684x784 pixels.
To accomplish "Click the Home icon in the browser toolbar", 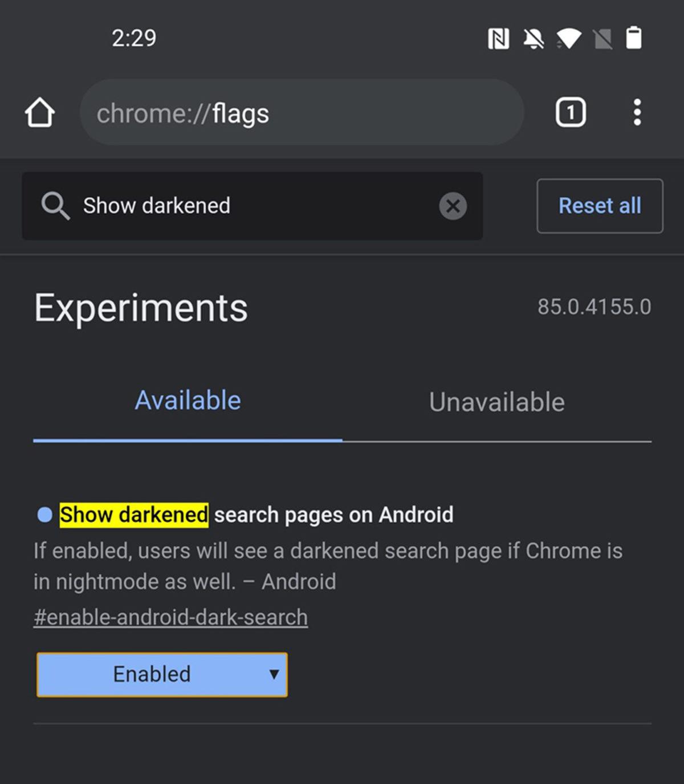I will (39, 112).
